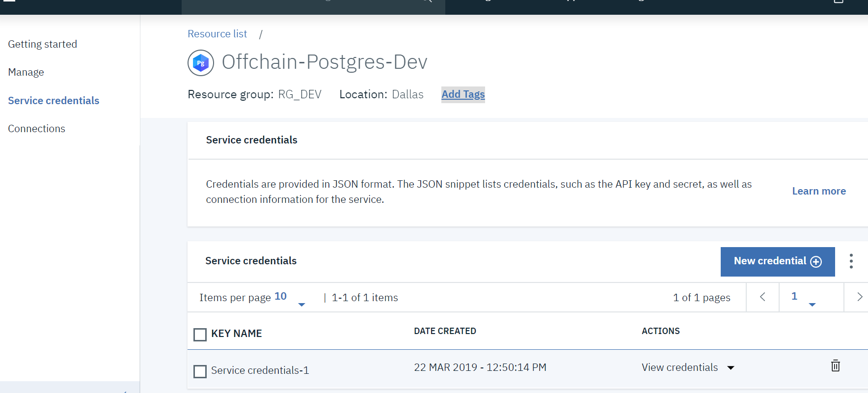Click the PostgreSQL service hexagon icon

(201, 63)
